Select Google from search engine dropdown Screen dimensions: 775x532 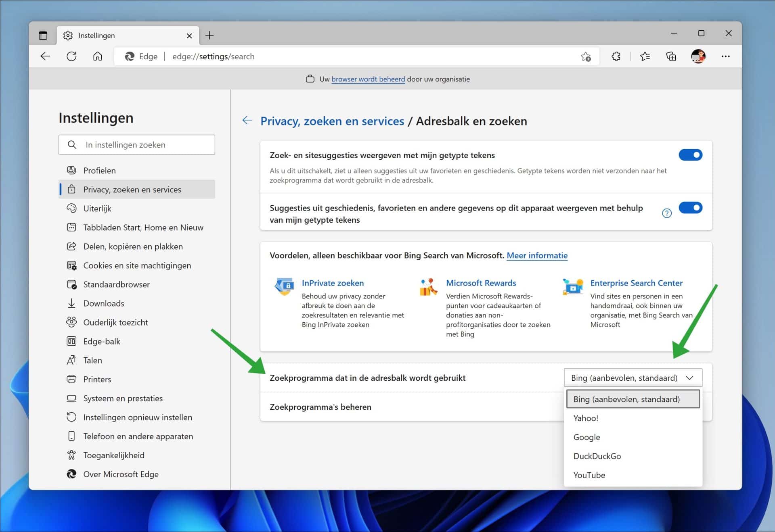587,437
